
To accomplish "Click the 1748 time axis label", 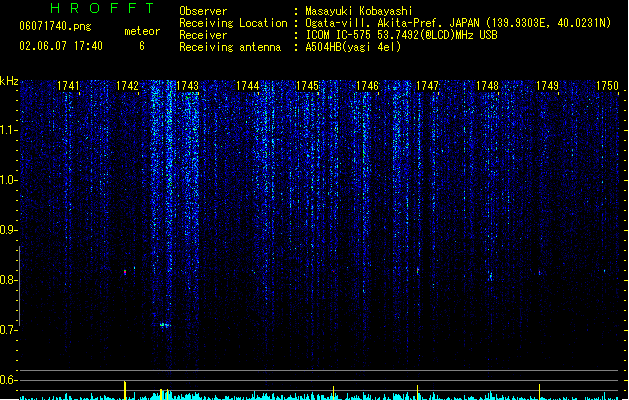I will coord(487,86).
